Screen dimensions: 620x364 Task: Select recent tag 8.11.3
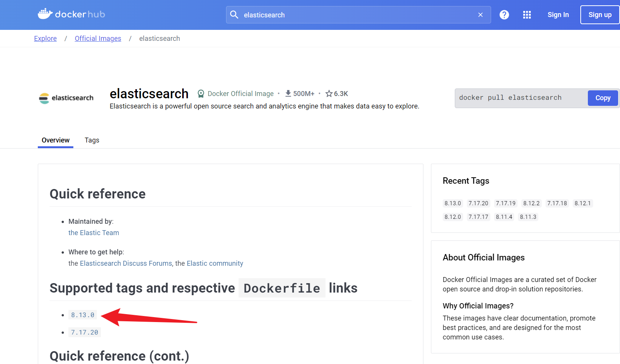pyautogui.click(x=528, y=217)
